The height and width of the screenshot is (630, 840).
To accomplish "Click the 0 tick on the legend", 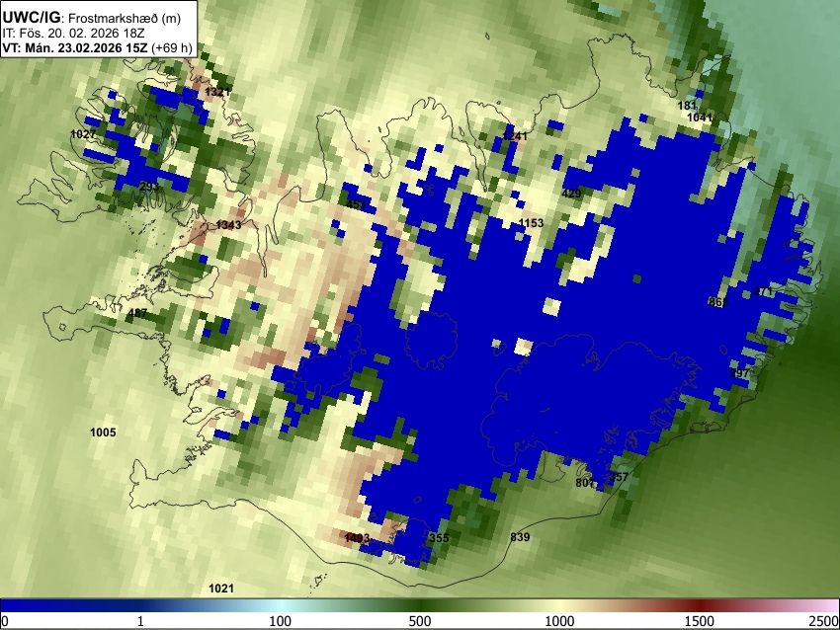I will [5, 621].
